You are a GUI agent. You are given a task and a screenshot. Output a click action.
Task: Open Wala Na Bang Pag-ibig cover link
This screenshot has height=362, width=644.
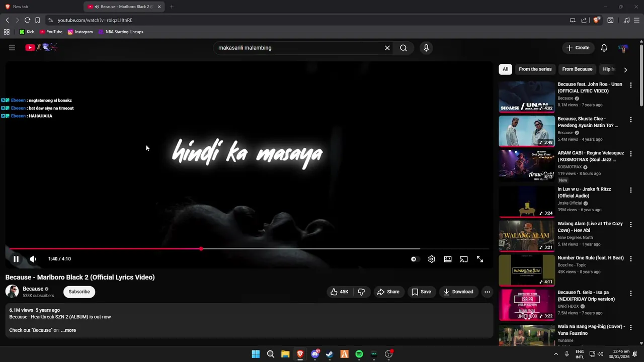point(591,330)
